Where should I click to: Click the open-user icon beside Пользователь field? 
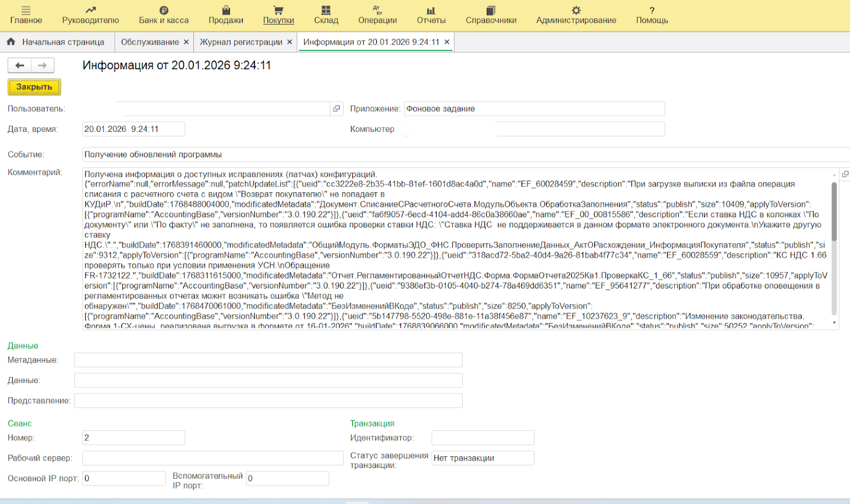pyautogui.click(x=336, y=108)
